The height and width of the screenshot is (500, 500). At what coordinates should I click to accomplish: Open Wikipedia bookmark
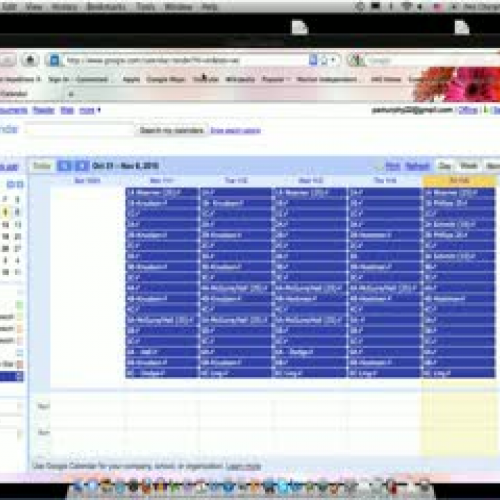point(240,79)
